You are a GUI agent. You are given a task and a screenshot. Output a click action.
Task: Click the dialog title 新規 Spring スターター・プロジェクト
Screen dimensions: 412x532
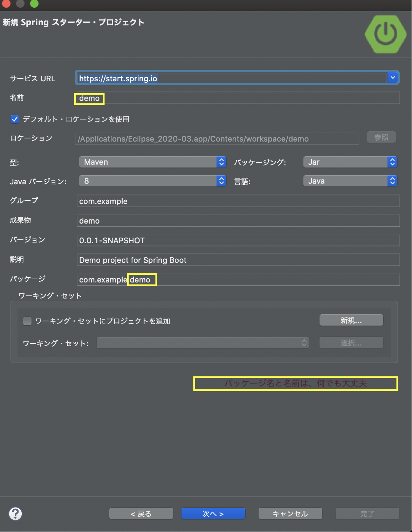[x=74, y=22]
